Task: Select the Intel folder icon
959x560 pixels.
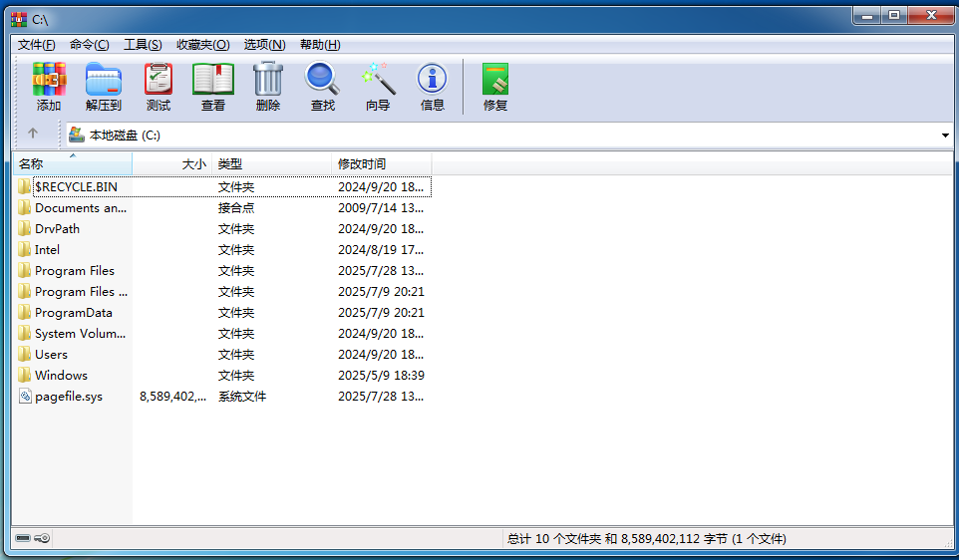Action: pos(25,249)
